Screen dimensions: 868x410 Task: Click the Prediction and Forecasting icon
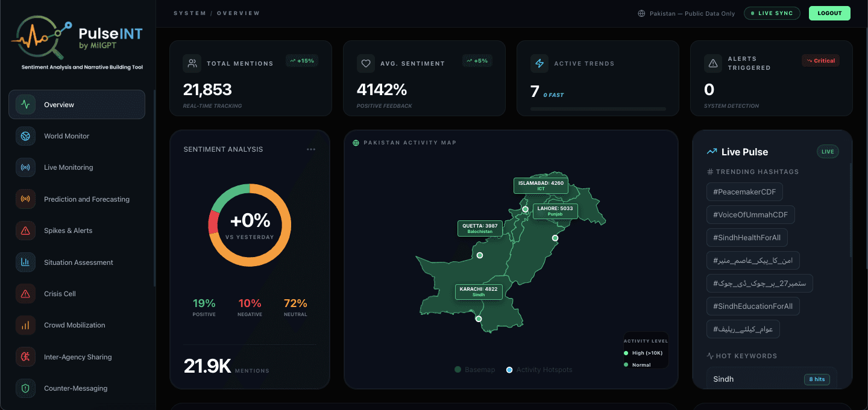[25, 199]
